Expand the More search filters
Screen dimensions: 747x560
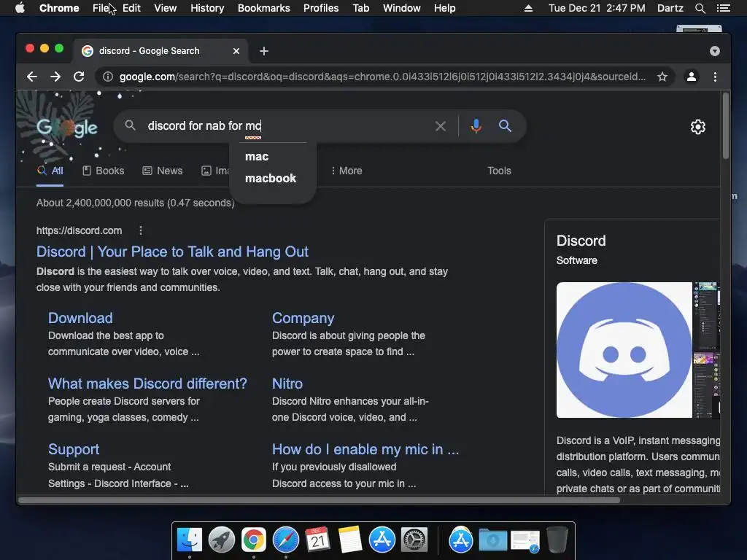[347, 171]
